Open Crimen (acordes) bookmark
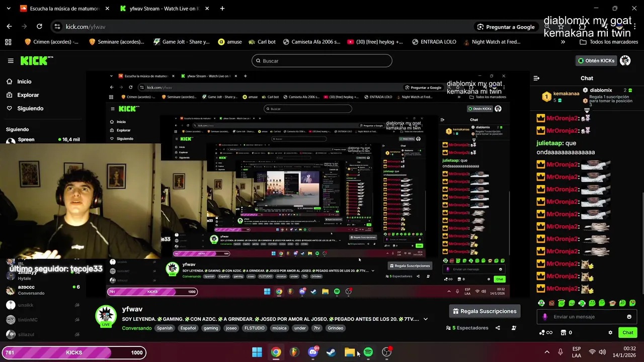 [51, 42]
